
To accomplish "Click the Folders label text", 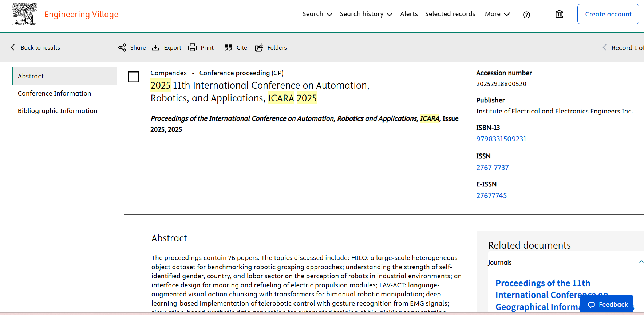I will tap(277, 47).
